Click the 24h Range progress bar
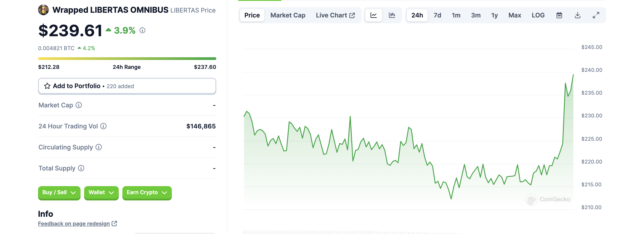The image size is (644, 234). coord(127,59)
